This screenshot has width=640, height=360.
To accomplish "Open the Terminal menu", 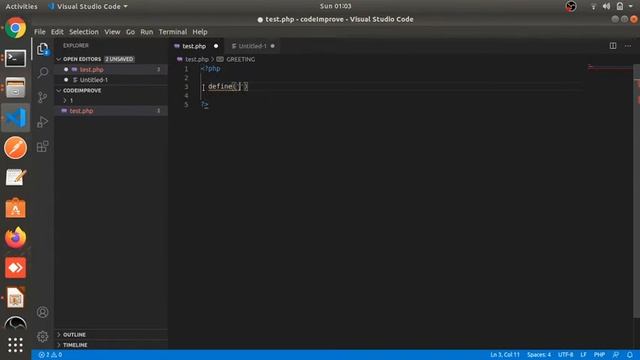I will point(173,32).
